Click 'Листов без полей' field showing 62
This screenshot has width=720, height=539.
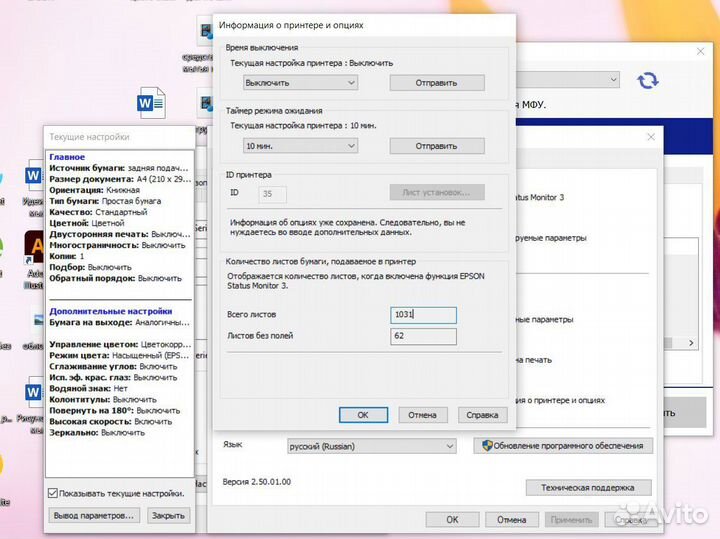pyautogui.click(x=423, y=336)
